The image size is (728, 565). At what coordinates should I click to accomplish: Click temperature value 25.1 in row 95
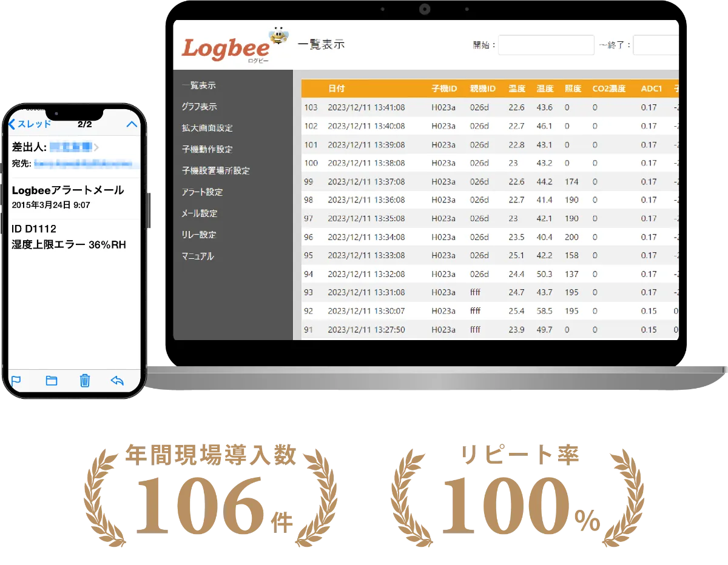pyautogui.click(x=516, y=255)
